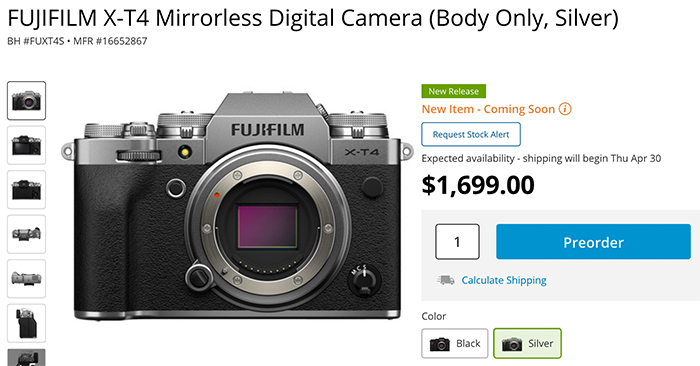View the fifth angled top thumbnail
700x366 pixels.
26,279
